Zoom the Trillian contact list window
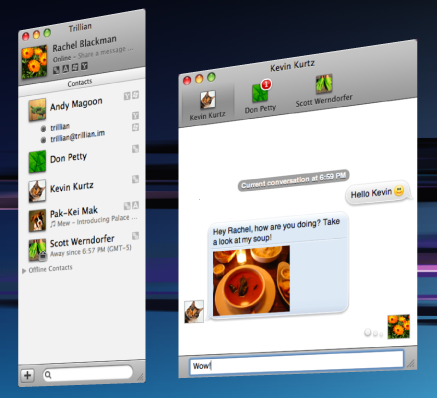Screen dimensions: 437x398 pyautogui.click(x=47, y=33)
